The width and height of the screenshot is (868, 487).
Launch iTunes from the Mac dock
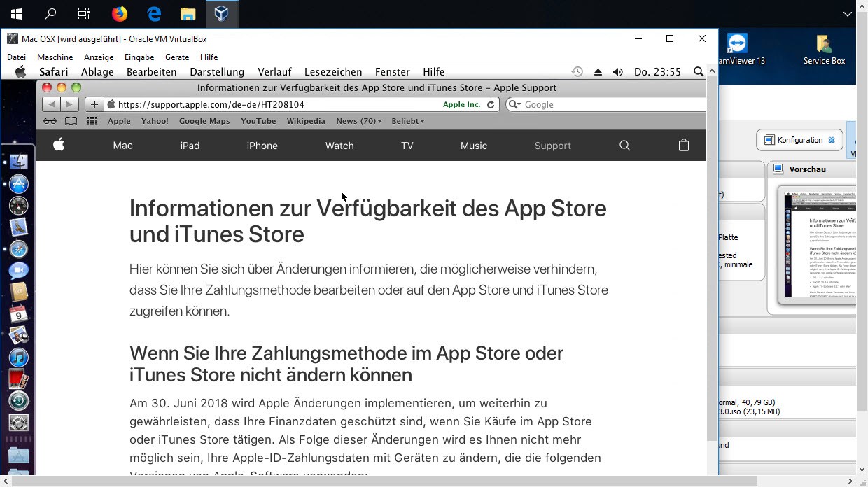coord(18,357)
